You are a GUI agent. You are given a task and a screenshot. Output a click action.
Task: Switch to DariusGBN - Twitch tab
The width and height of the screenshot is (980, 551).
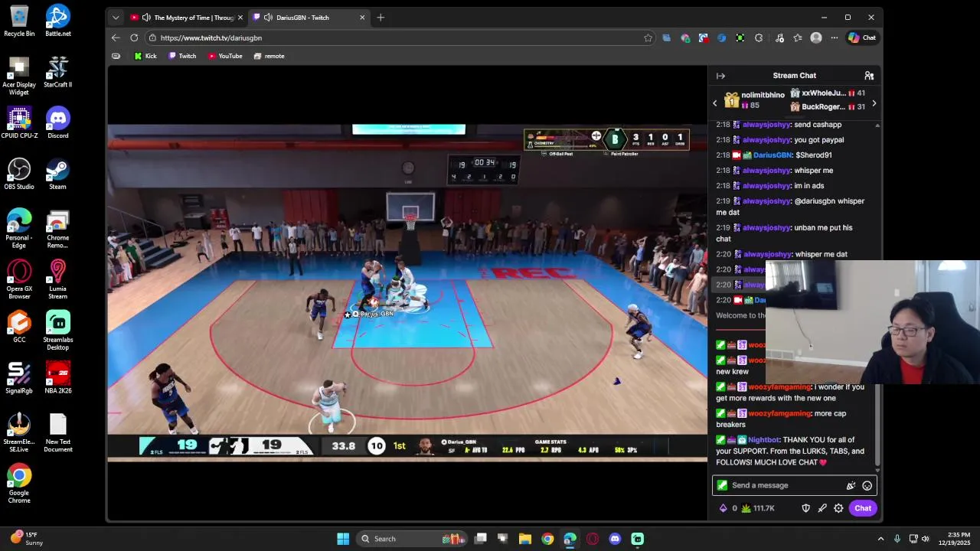click(x=309, y=18)
